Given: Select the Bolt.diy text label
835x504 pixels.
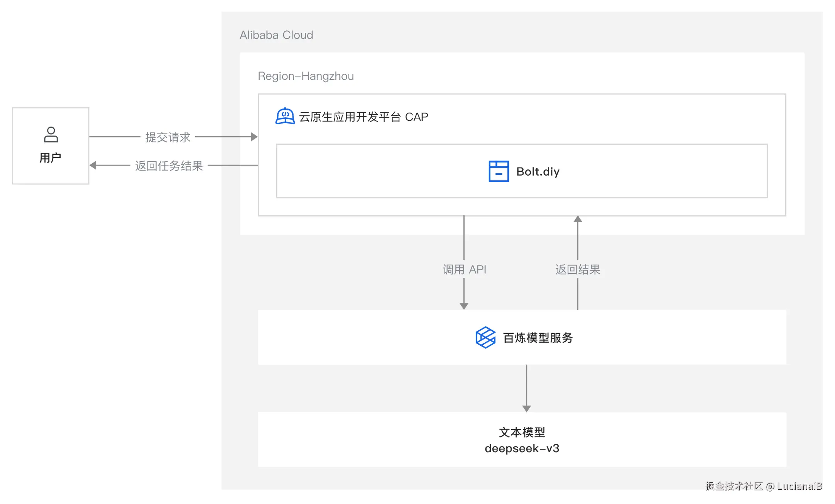Looking at the screenshot, I should 538,171.
